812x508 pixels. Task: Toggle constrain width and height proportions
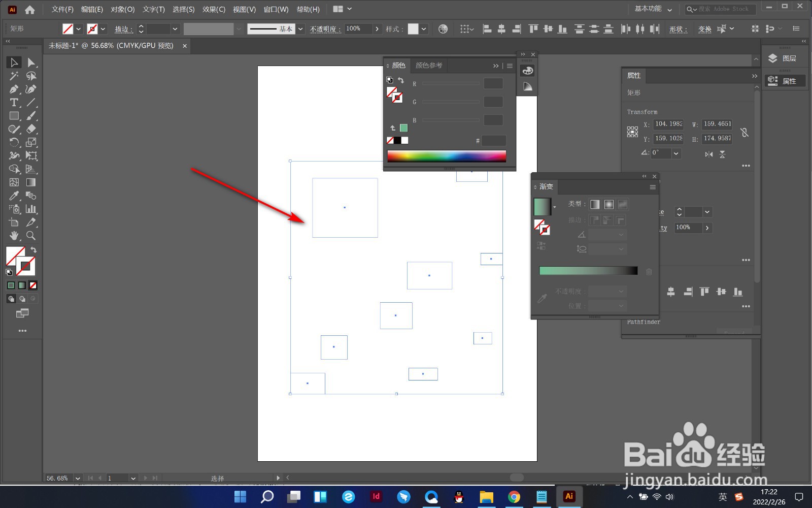tap(745, 132)
